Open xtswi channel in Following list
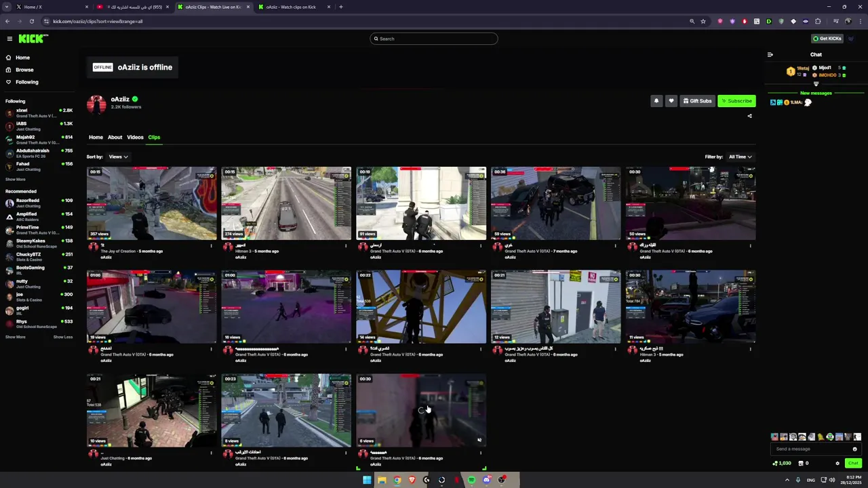Image resolution: width=868 pixels, height=488 pixels. point(39,113)
